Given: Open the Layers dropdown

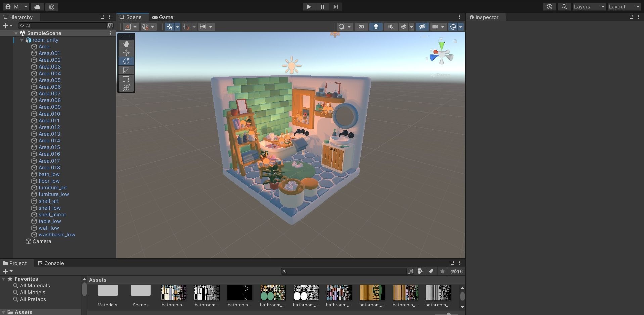Looking at the screenshot, I should point(589,7).
